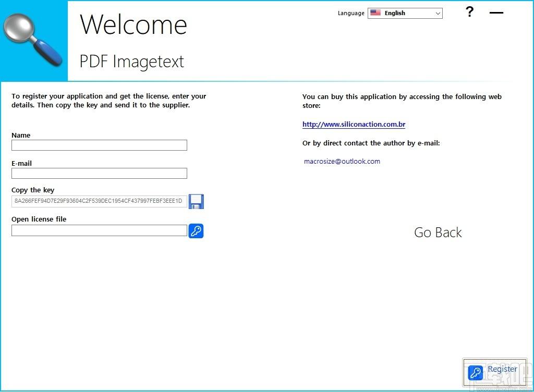Minimize the PDF Imagetext window

tap(496, 13)
